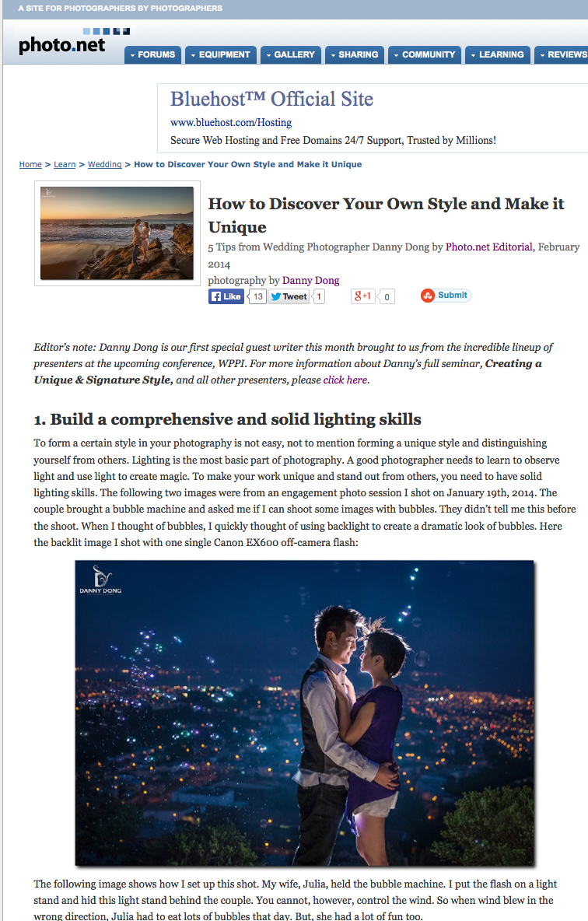This screenshot has height=921, width=588.
Task: Open the Facebook like count bubble
Action: (x=257, y=296)
